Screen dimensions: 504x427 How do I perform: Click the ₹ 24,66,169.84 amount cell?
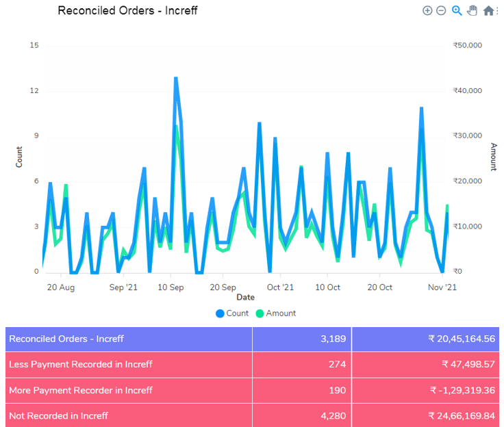point(425,415)
